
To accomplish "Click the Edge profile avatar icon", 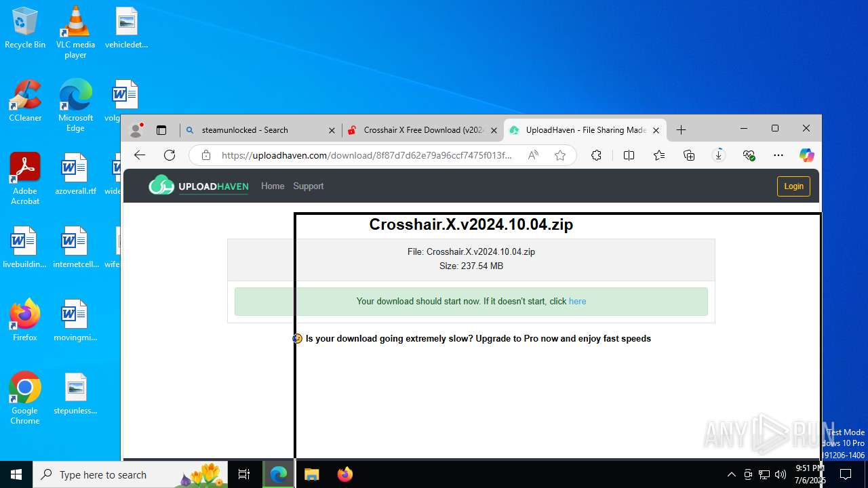I will [x=136, y=129].
